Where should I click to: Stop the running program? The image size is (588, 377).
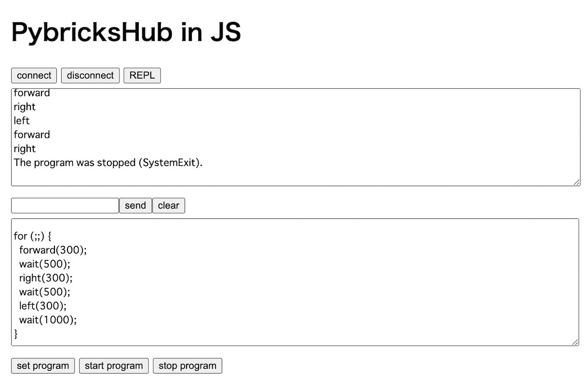187,366
